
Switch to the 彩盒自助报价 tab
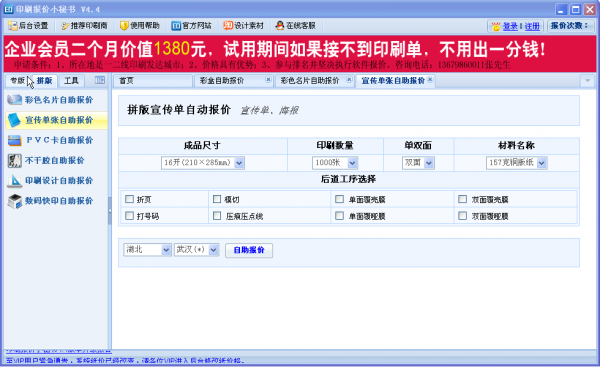(233, 81)
